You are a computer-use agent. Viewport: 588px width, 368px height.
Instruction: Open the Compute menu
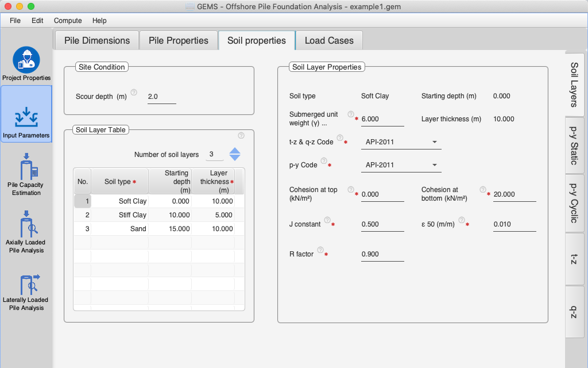point(68,21)
